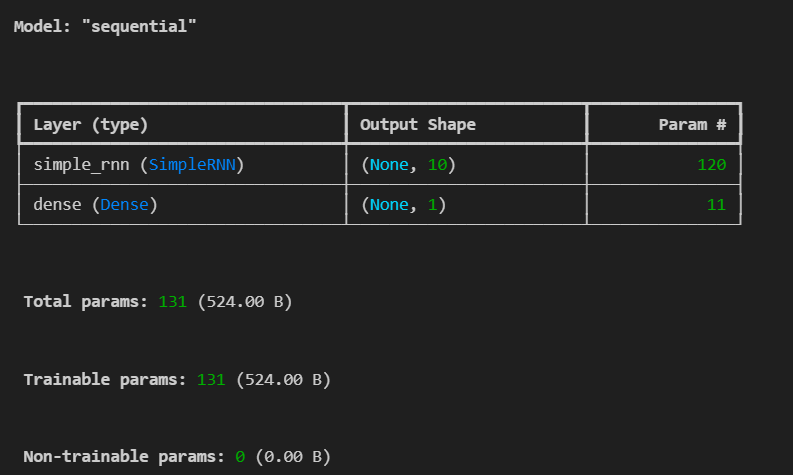
Task: Click the (0.00 B) size text
Action: pyautogui.click(x=292, y=457)
